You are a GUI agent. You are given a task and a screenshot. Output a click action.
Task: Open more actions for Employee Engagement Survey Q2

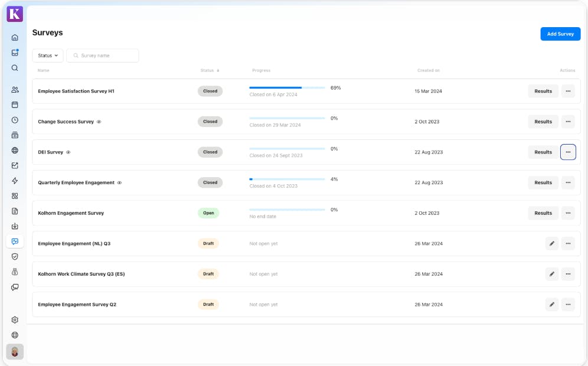point(568,305)
